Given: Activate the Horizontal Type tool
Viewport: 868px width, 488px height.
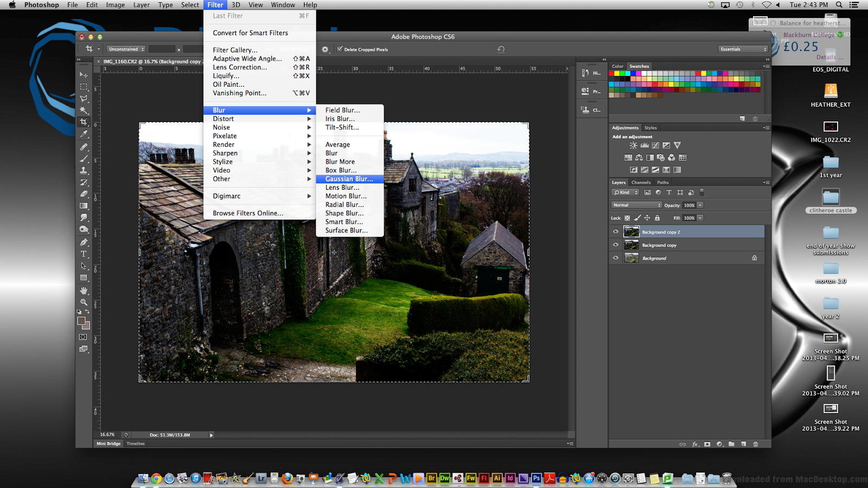Looking at the screenshot, I should pyautogui.click(x=84, y=253).
